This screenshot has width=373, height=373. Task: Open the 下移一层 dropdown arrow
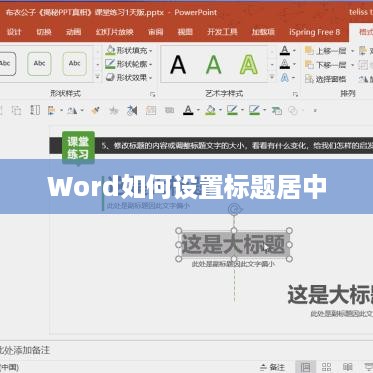tap(352, 65)
